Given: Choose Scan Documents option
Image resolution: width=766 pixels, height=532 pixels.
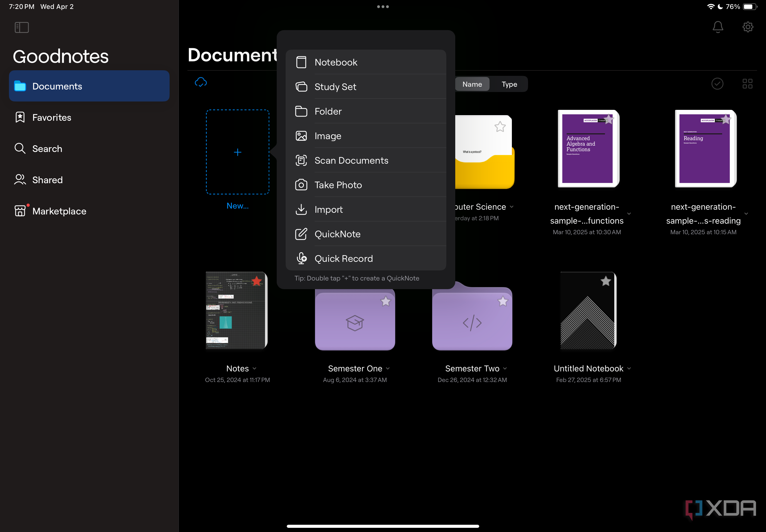Looking at the screenshot, I should [366, 160].
